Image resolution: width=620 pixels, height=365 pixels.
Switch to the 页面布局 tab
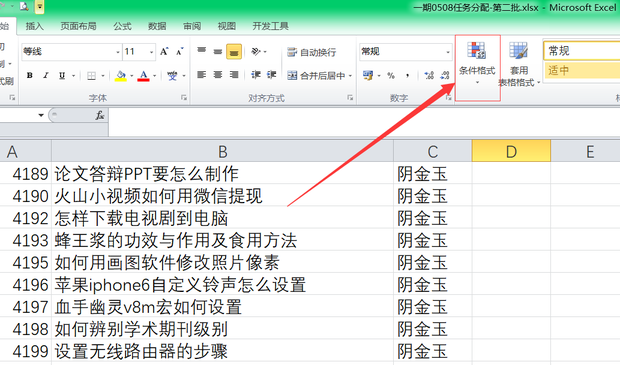(78, 26)
